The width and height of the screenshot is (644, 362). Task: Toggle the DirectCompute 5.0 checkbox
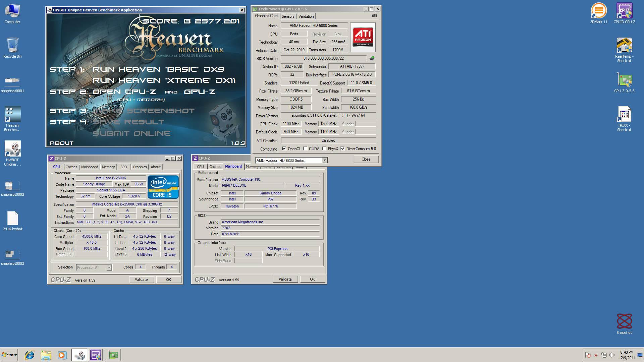342,149
